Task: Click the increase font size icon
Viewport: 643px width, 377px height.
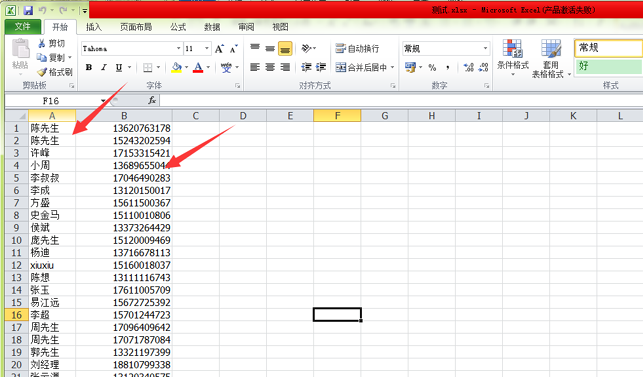Action: [219, 49]
